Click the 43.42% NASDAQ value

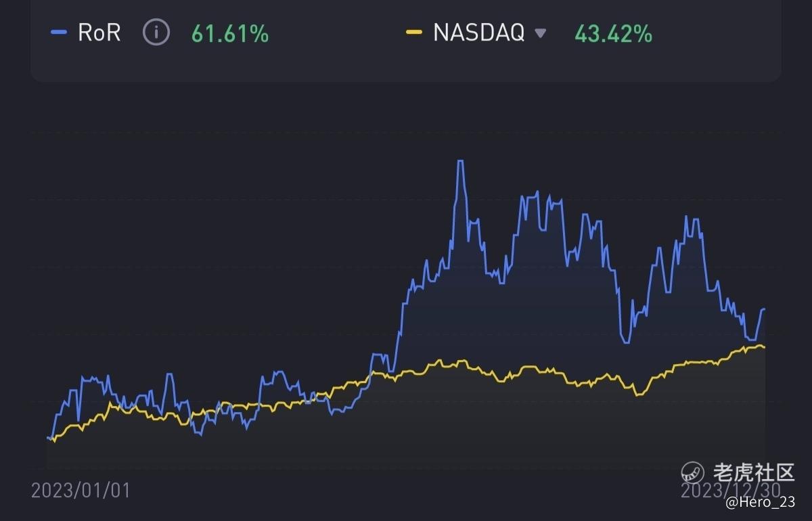point(613,33)
